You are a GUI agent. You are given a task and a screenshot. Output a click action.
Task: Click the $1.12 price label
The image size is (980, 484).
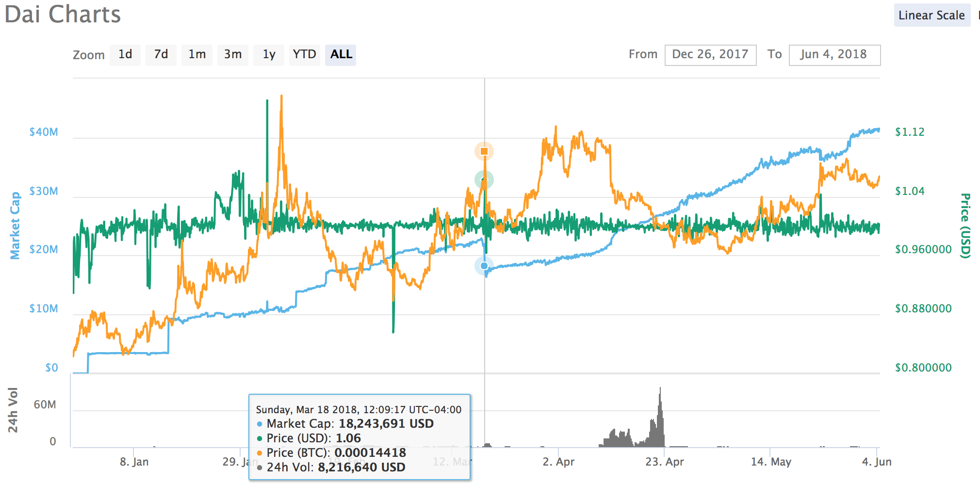(910, 132)
